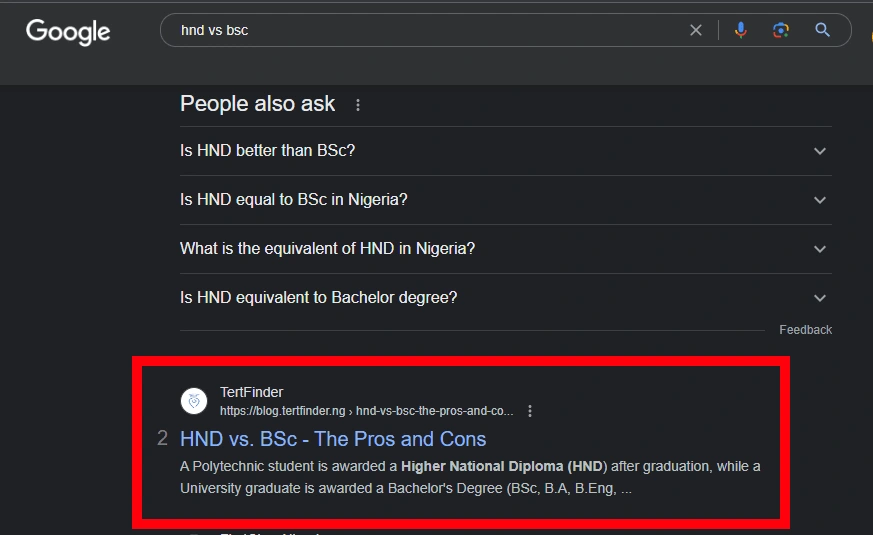Open "HND vs. BSc - The Pros and Cons" result

point(333,439)
